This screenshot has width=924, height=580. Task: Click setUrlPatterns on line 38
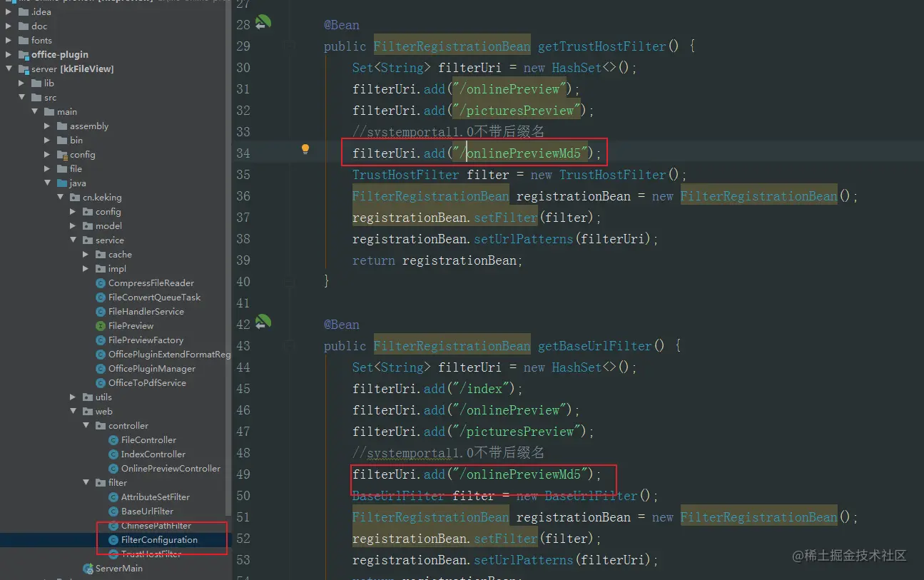pos(523,239)
